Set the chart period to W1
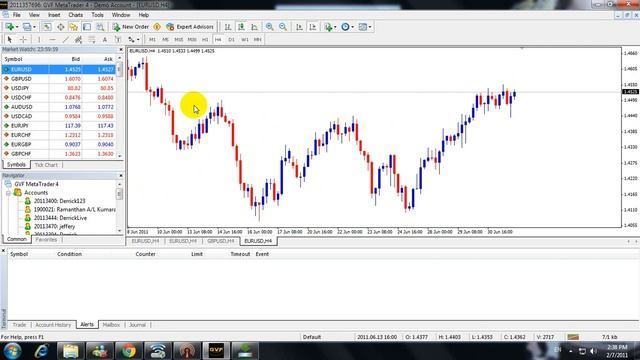 (x=244, y=40)
